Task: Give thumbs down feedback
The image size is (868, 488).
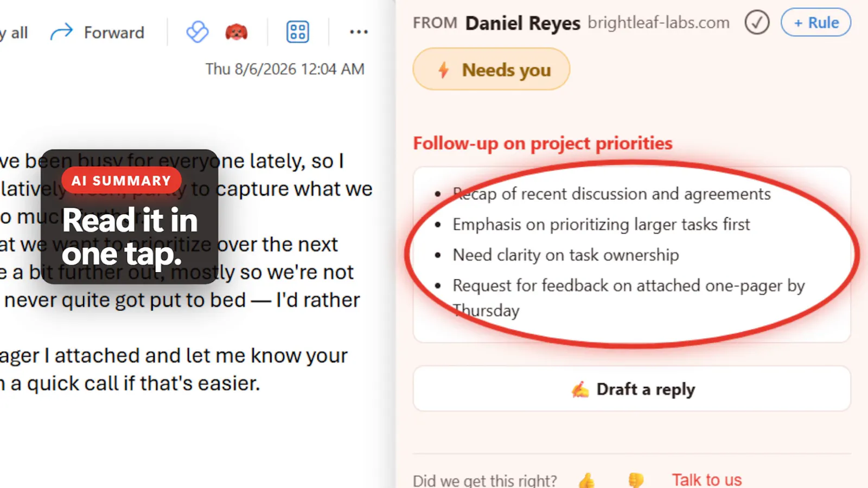Action: 636,480
